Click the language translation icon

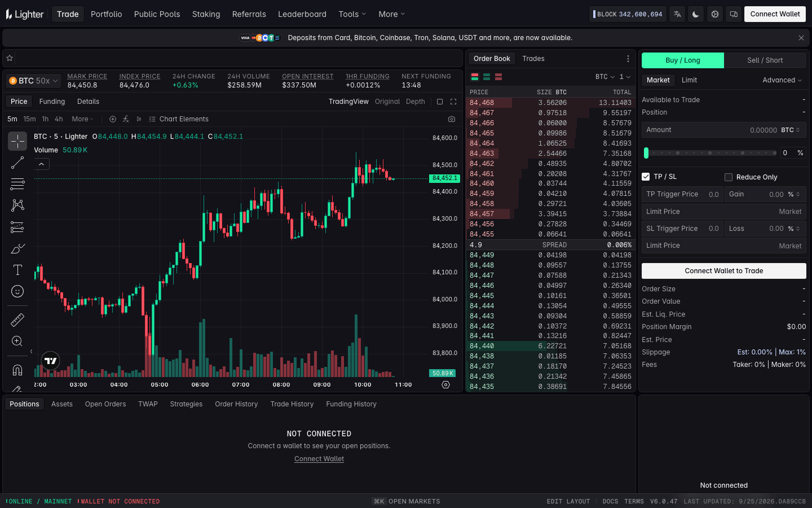tap(677, 14)
